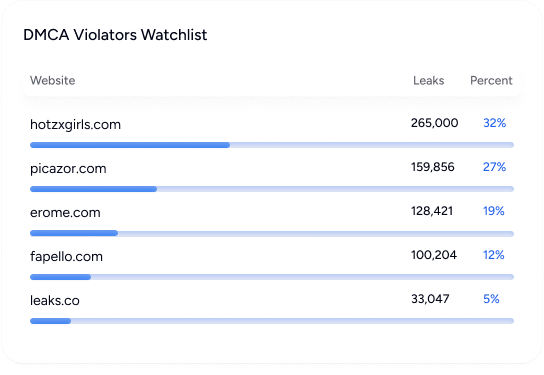544x375 pixels.
Task: Click the fapello.com website name
Action: click(66, 257)
